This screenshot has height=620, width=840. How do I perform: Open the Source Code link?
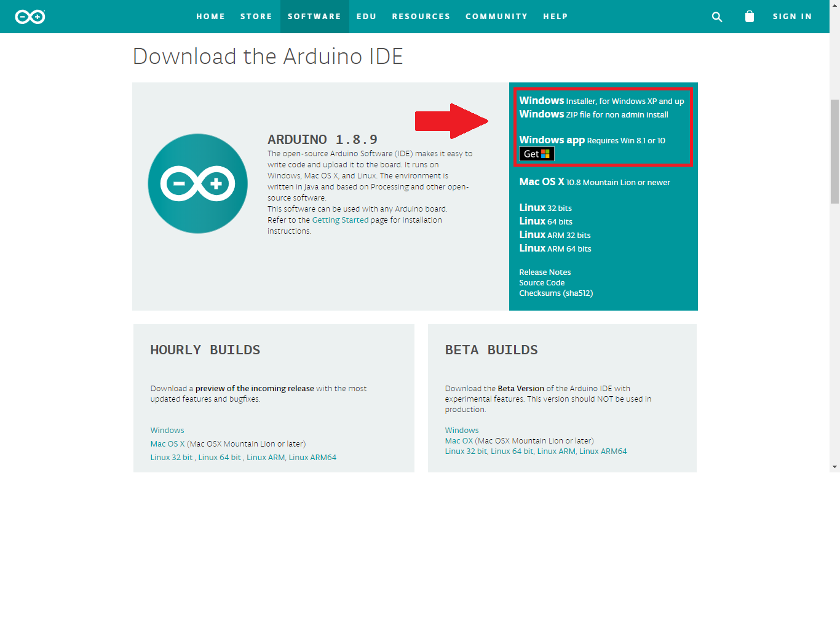[542, 283]
